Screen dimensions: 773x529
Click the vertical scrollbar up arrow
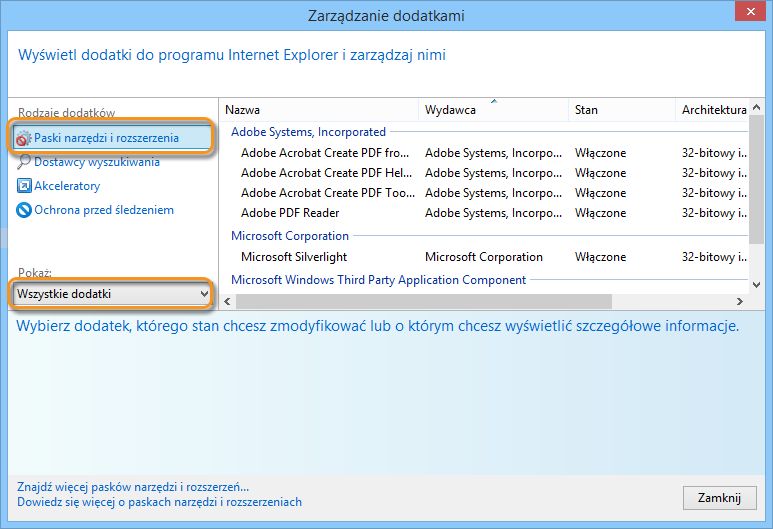pyautogui.click(x=757, y=107)
